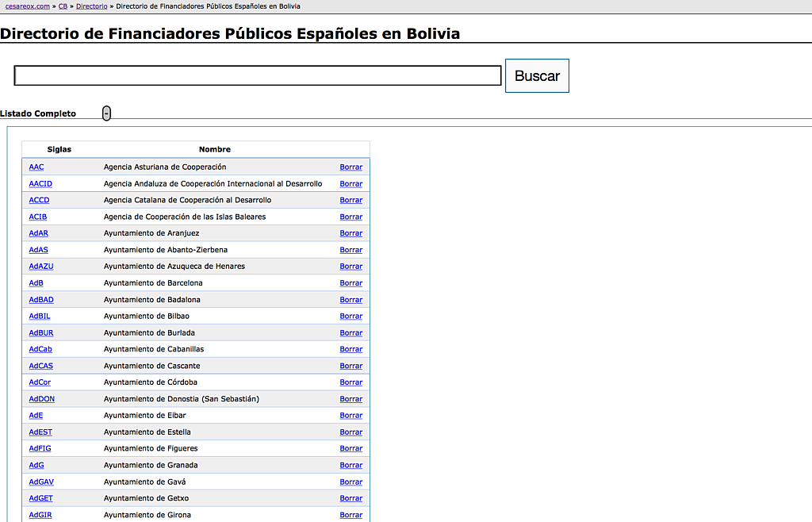Image resolution: width=812 pixels, height=522 pixels.
Task: Open the AdBAD entry link
Action: [41, 299]
